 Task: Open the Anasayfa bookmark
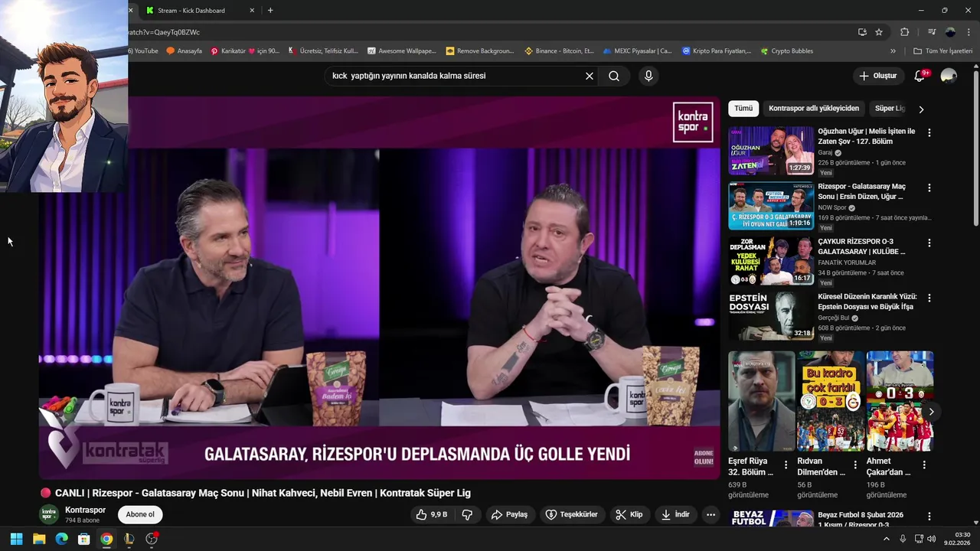[x=184, y=51]
